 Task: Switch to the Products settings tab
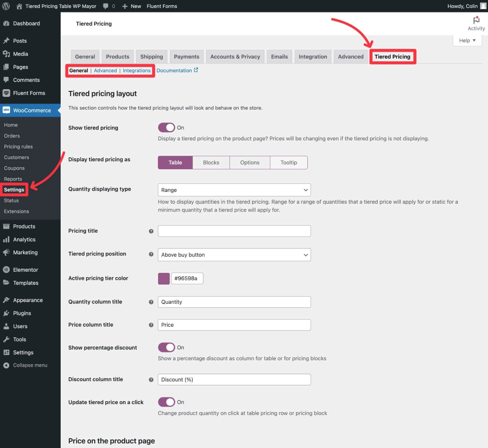(117, 57)
